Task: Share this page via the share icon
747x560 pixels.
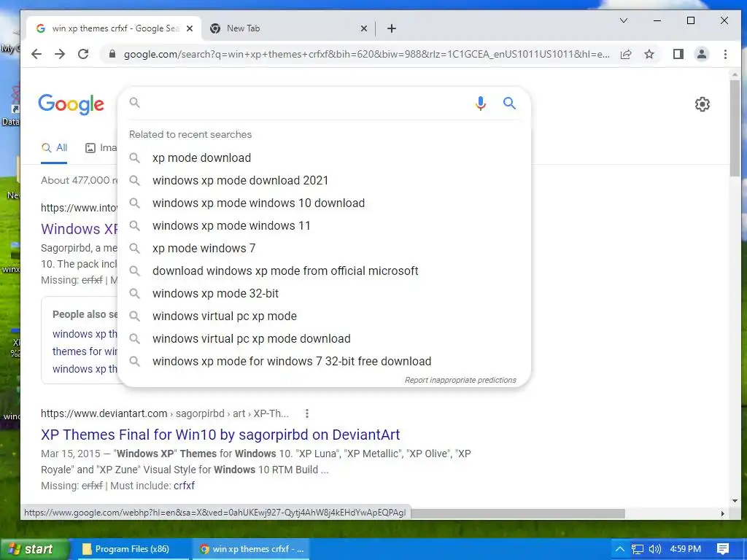Action: [x=626, y=54]
